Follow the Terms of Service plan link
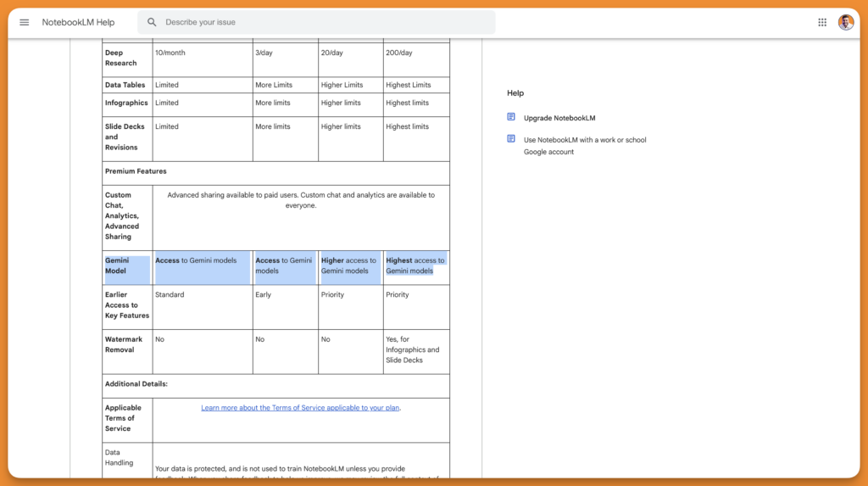Screen dimensions: 868x486 (301, 408)
